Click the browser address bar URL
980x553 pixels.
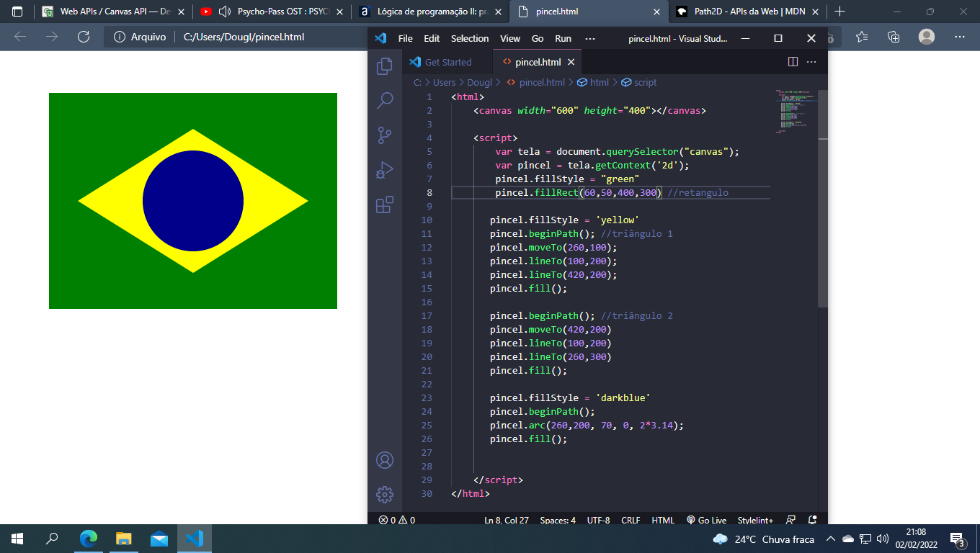point(244,37)
